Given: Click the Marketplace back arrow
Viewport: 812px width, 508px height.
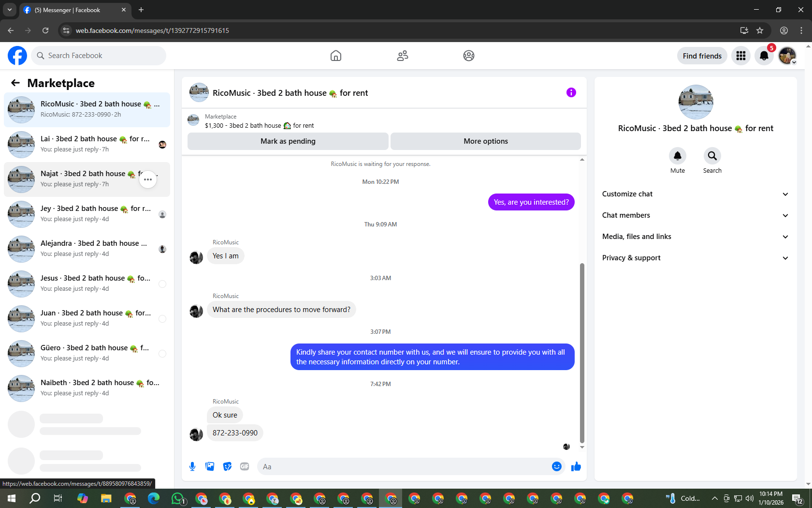Looking at the screenshot, I should pos(15,83).
